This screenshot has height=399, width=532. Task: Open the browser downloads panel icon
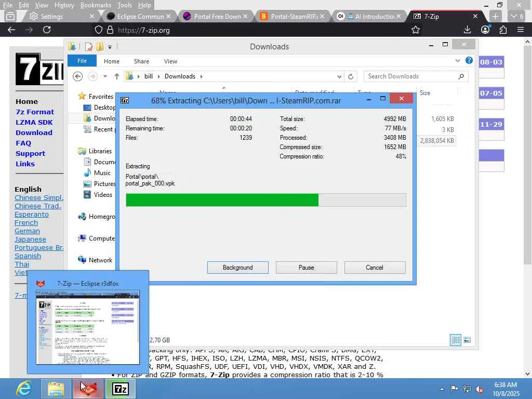pyautogui.click(x=467, y=30)
